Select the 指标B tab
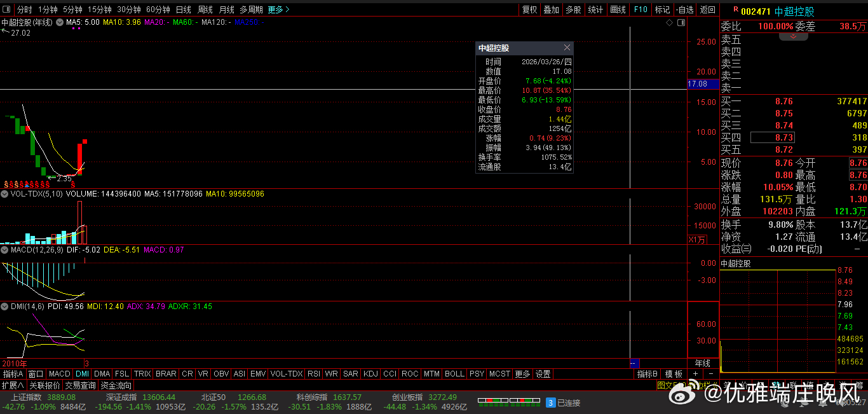 tap(648, 374)
